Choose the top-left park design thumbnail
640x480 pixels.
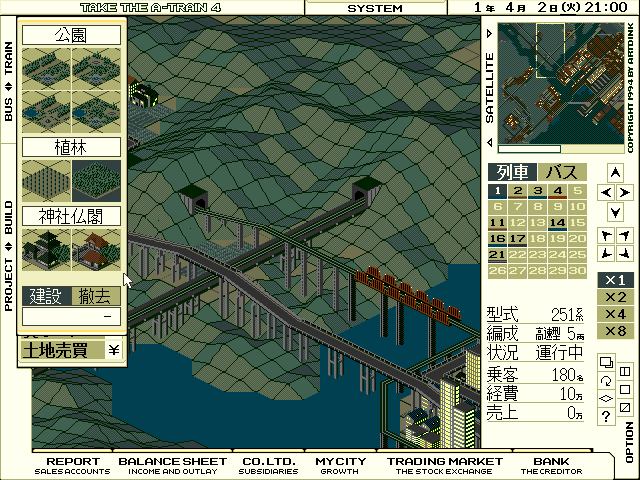coord(46,70)
